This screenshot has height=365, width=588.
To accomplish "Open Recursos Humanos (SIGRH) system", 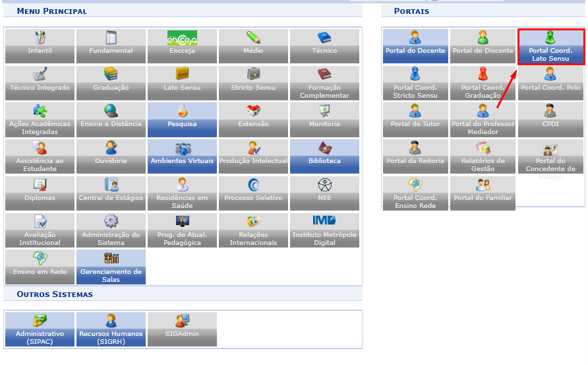I will point(111,329).
